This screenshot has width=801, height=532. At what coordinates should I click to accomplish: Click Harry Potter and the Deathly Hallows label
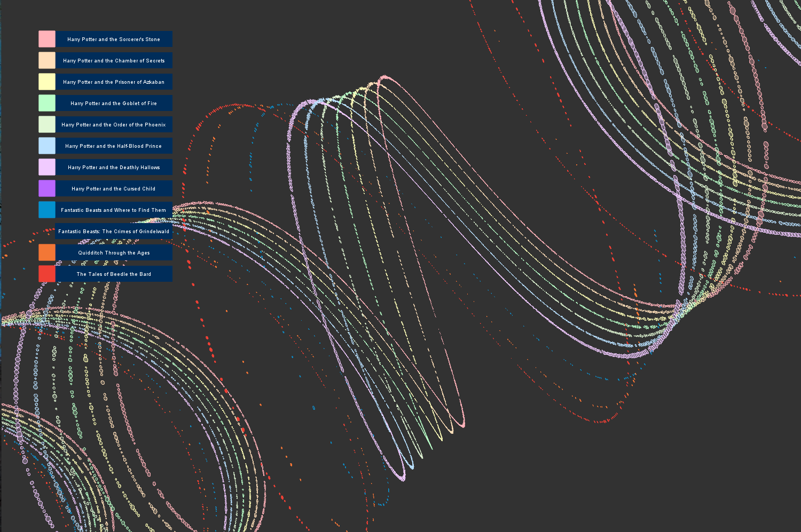(x=114, y=167)
